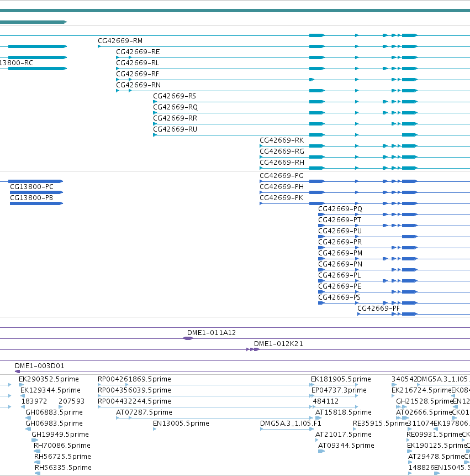470x476 pixels.
Task: Open the GH06883.5prime EST label
Action: 54,412
